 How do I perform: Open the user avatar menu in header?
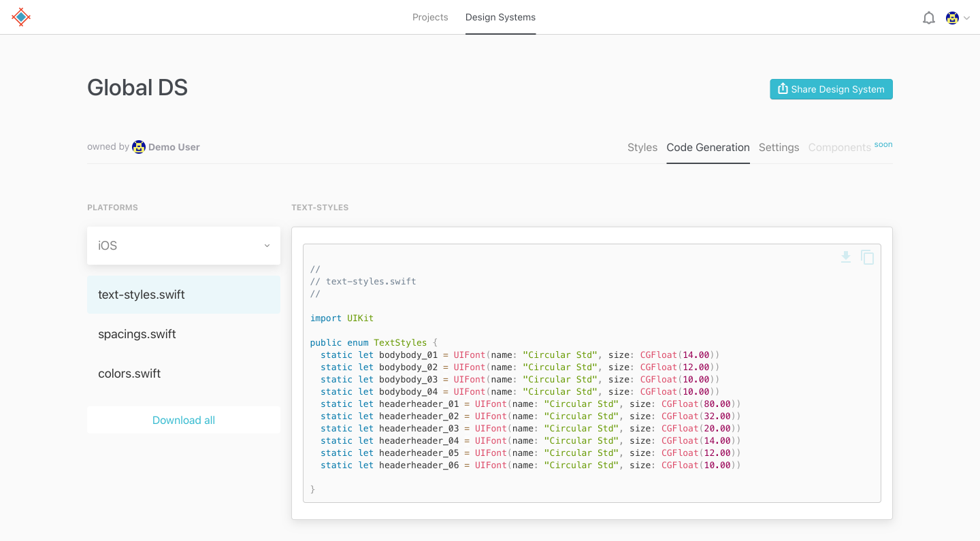pyautogui.click(x=953, y=18)
